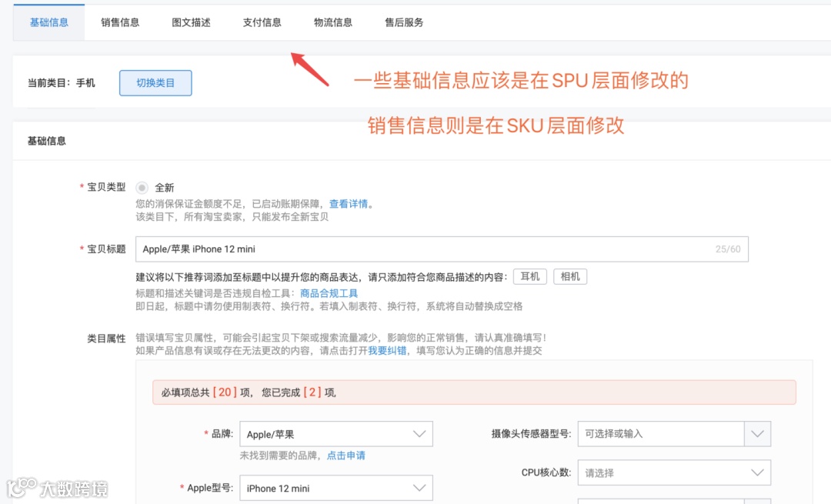Open the 售后服务 tab
831x504 pixels.
[404, 22]
